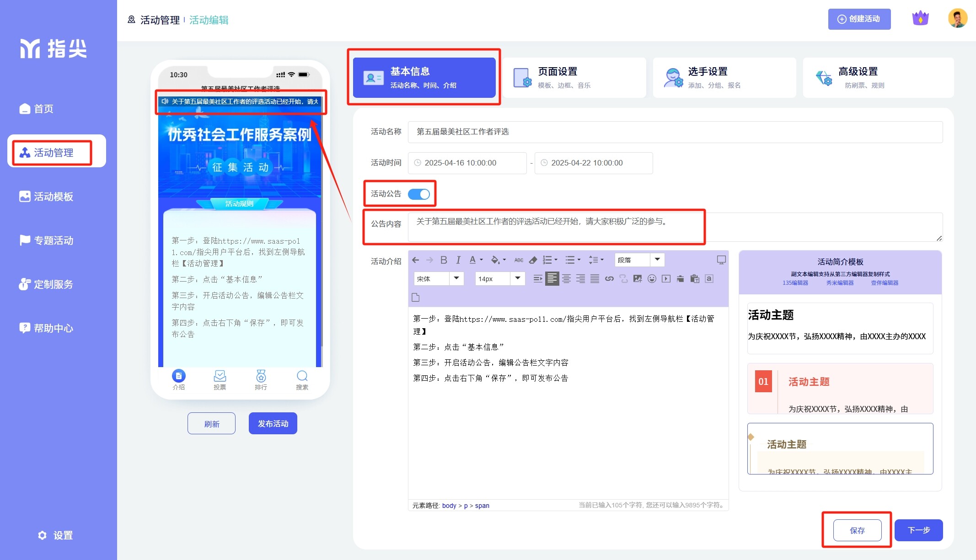Click the 下一步 button
Screen dimensions: 976x560
point(918,530)
